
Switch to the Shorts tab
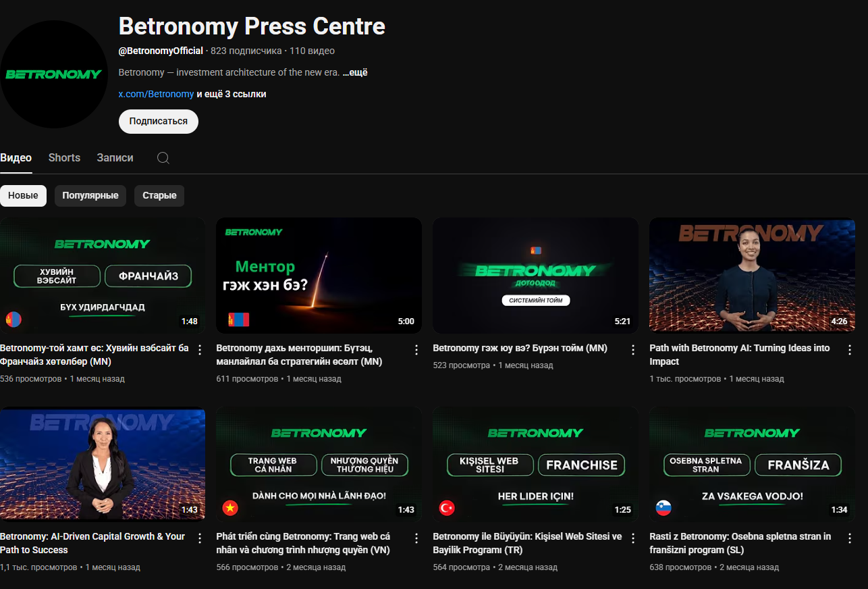[64, 158]
